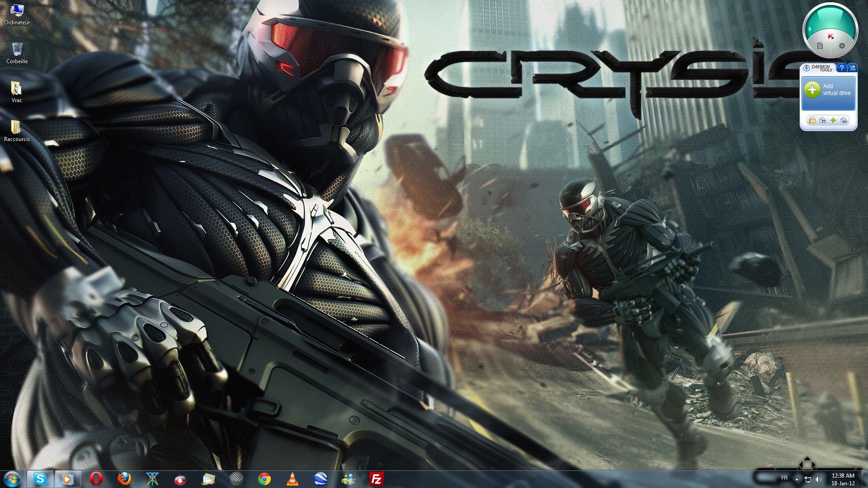Click the disc imaging icon in Daemon Tools gadget
Viewport: 868px width, 488px height.
click(823, 120)
